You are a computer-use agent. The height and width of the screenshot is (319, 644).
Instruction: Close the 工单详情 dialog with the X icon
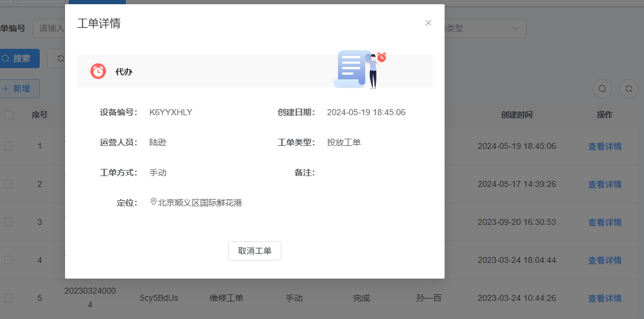pyautogui.click(x=428, y=23)
